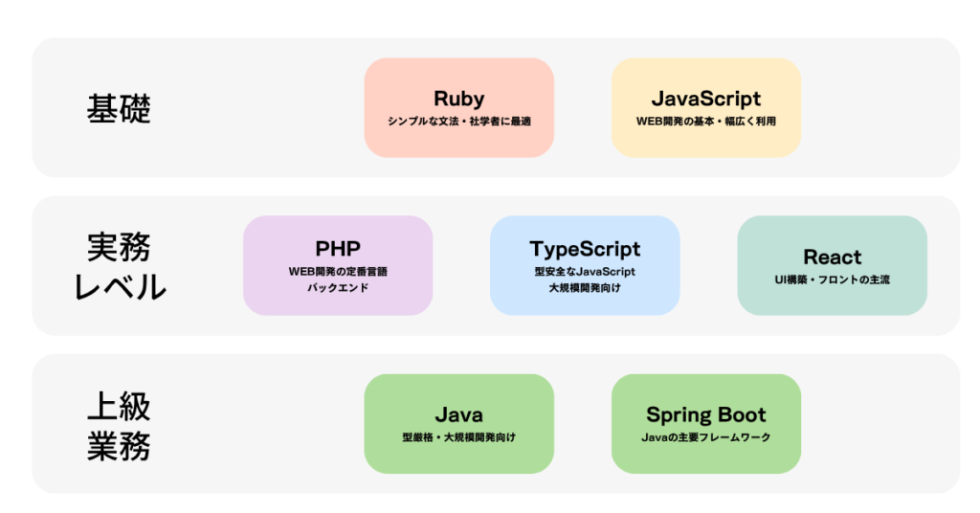Click the text UI構築・フロントの主流

(832, 279)
